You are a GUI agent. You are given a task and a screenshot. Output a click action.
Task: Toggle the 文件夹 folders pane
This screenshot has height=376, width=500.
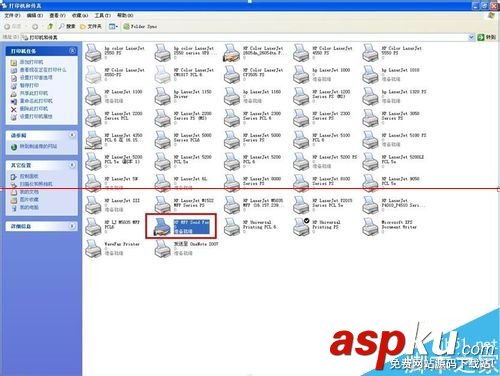tap(91, 26)
